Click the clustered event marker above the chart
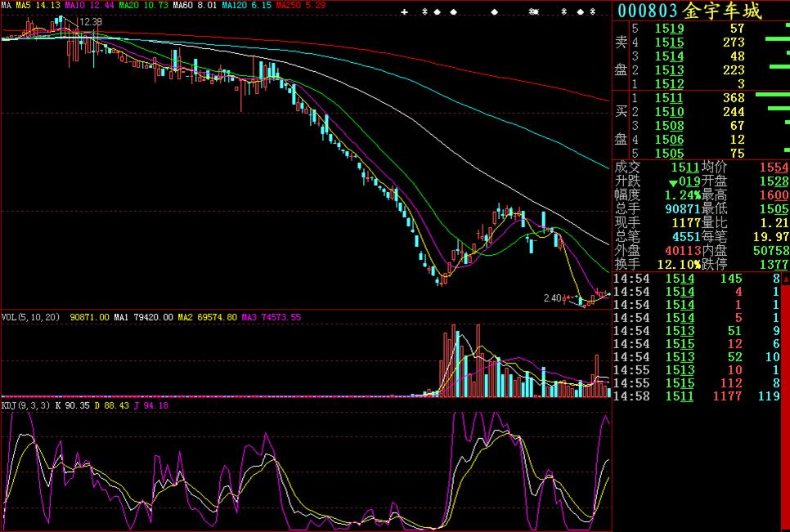 click(x=534, y=12)
